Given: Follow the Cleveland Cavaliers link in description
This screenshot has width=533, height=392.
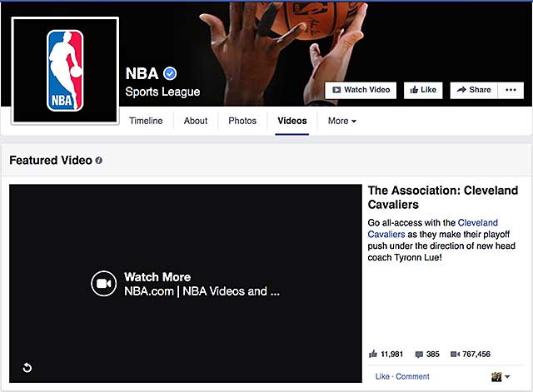Looking at the screenshot, I should point(433,228).
